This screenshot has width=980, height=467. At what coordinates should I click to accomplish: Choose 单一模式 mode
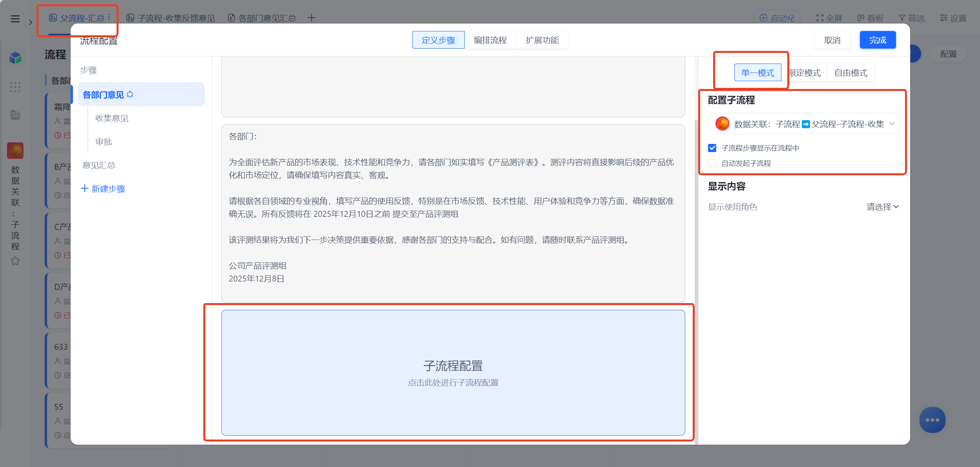coord(757,73)
